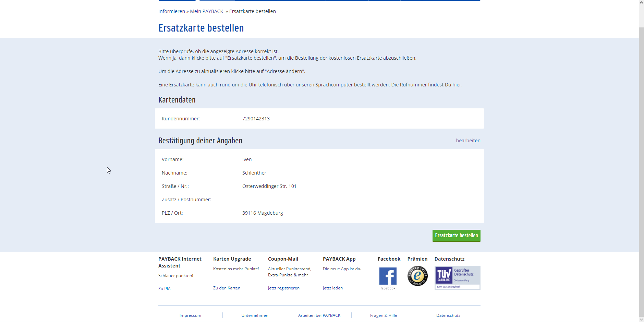Open the Impressum footer link

[190, 315]
